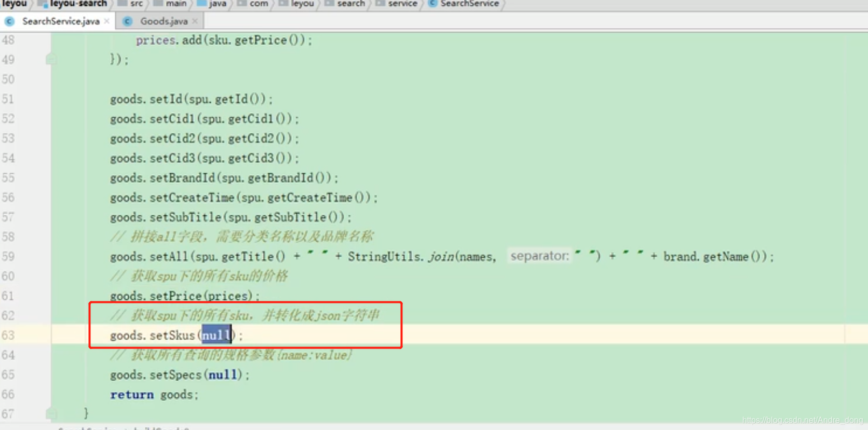Open the leyou-search breadcrumb module

point(78,4)
